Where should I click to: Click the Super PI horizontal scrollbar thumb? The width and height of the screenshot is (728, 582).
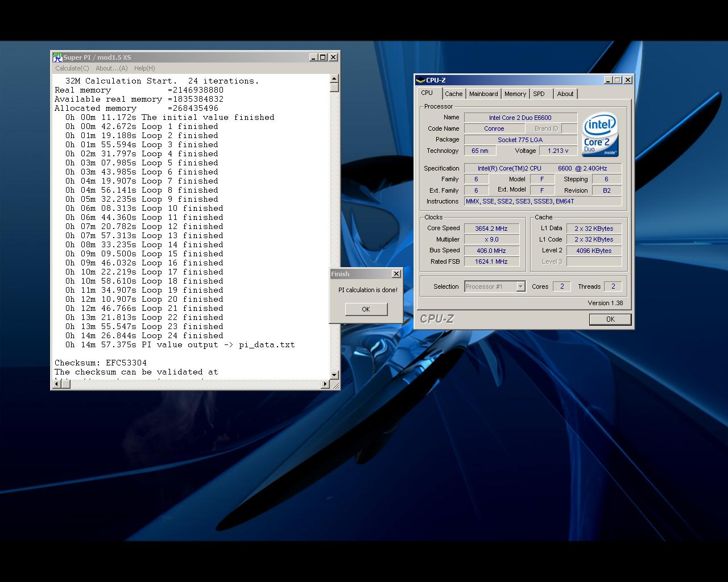click(65, 384)
